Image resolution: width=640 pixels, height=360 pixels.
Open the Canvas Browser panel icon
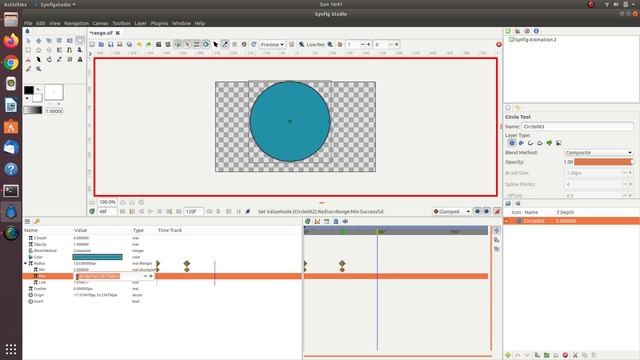click(x=508, y=31)
